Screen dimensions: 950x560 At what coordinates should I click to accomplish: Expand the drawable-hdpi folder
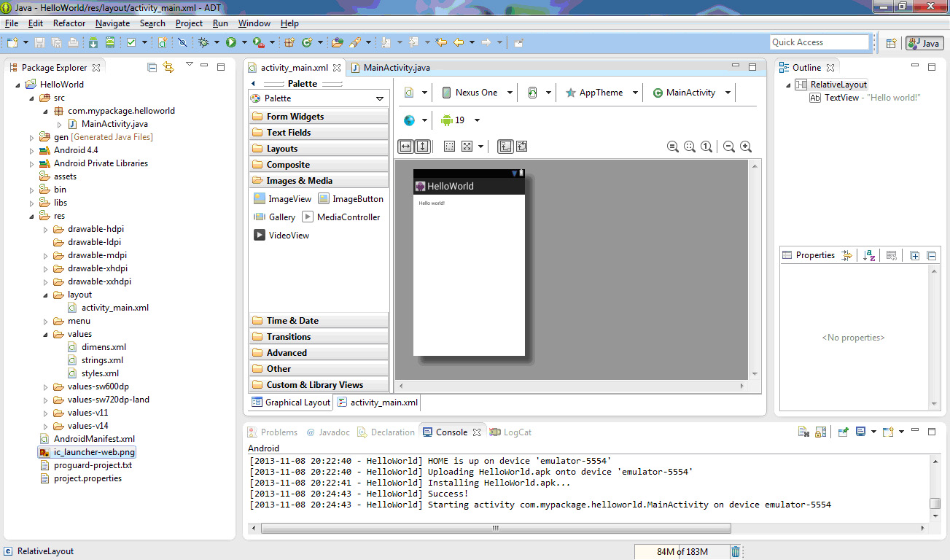pos(45,229)
